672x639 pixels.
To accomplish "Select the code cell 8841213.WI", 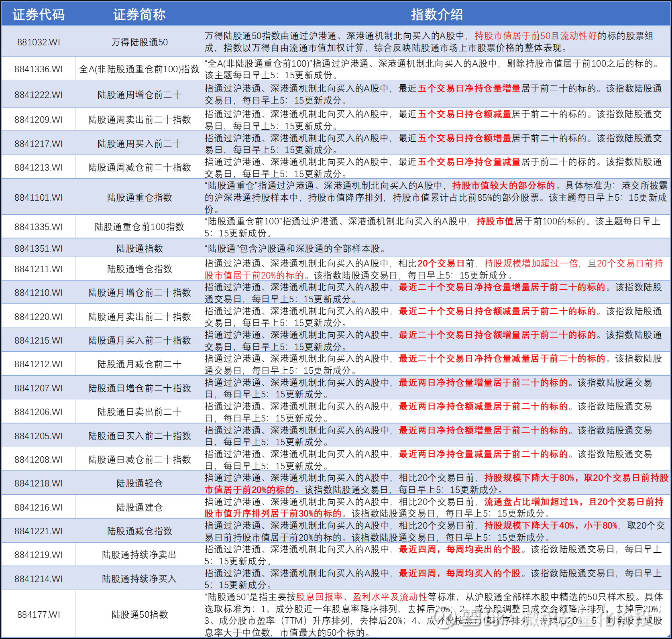I will [39, 167].
